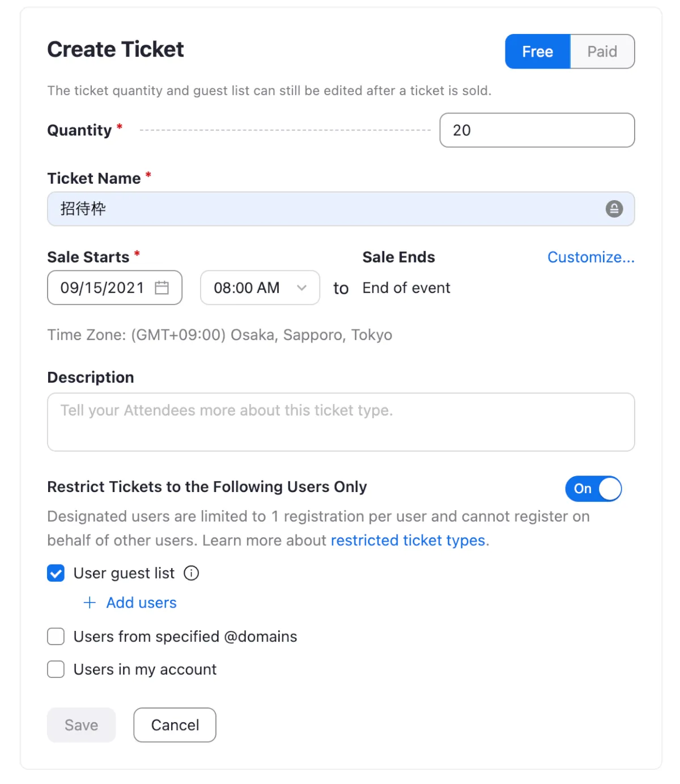Click the Save button
The image size is (680, 784).
(82, 725)
